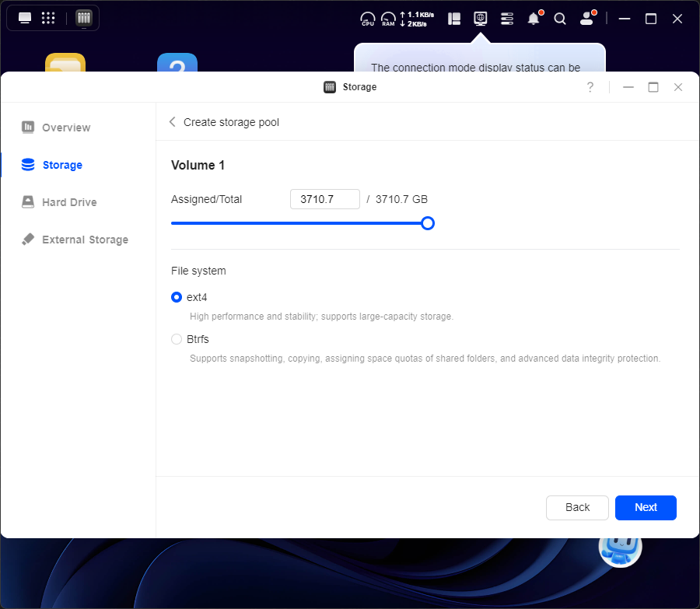Click the Assigned capacity input field

[324, 199]
